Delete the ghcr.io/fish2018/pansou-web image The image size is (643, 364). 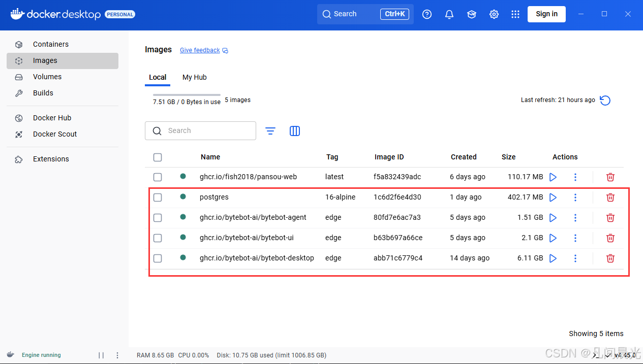(610, 177)
